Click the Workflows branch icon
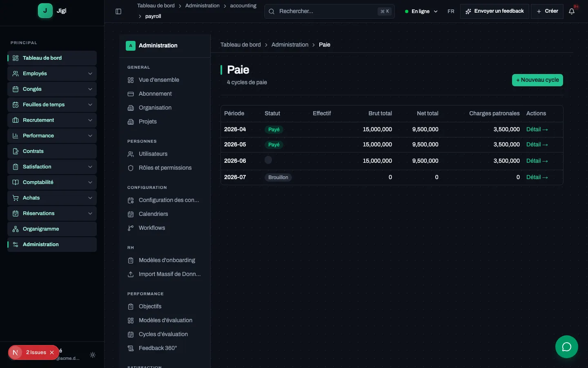588x368 pixels. point(131,228)
